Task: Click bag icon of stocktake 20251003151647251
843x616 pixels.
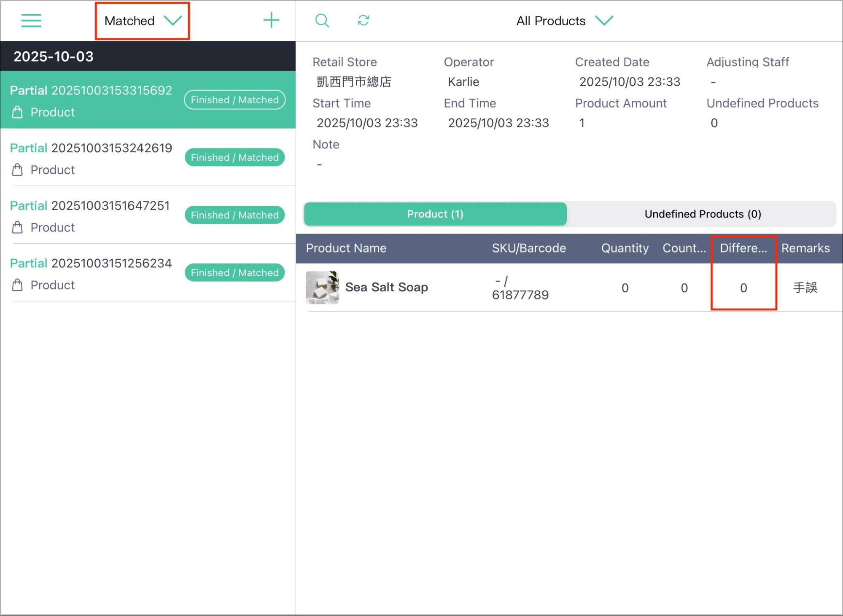Action: pos(17,228)
